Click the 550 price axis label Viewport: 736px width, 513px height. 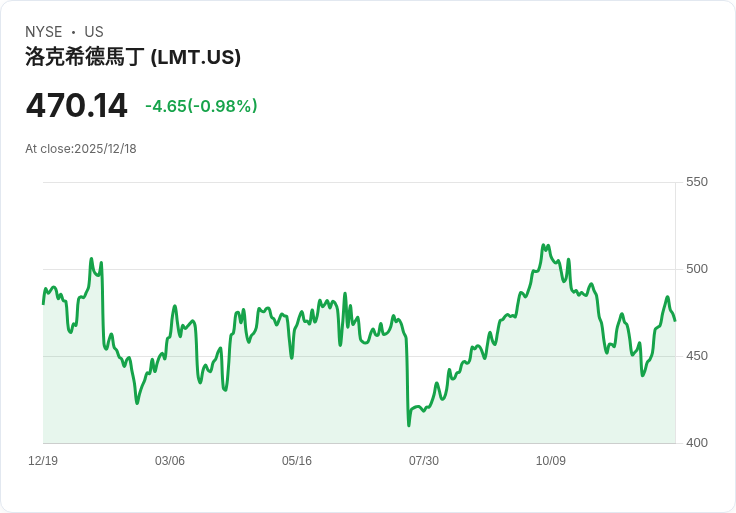tap(697, 182)
